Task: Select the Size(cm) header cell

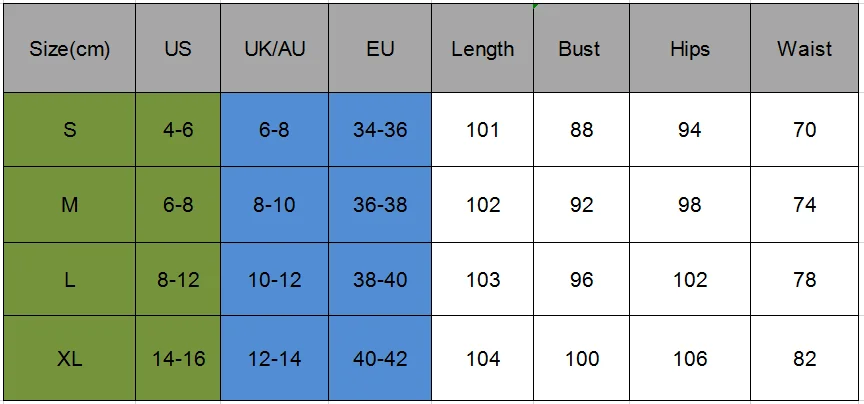Action: point(69,49)
